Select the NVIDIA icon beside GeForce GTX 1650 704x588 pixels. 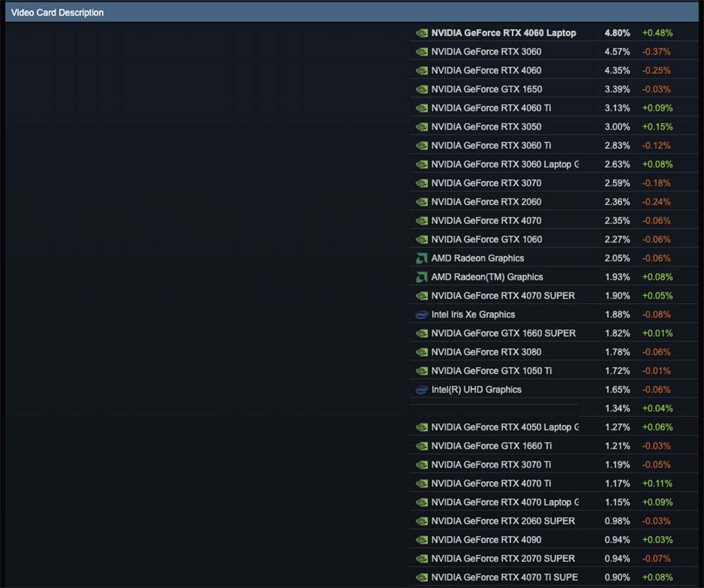click(x=422, y=89)
